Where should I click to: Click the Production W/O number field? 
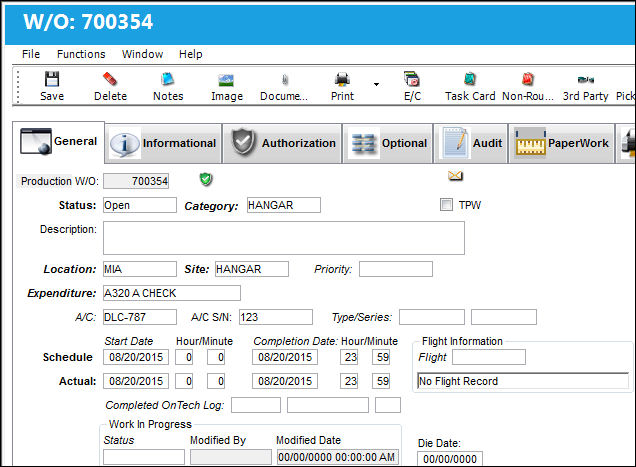click(136, 181)
